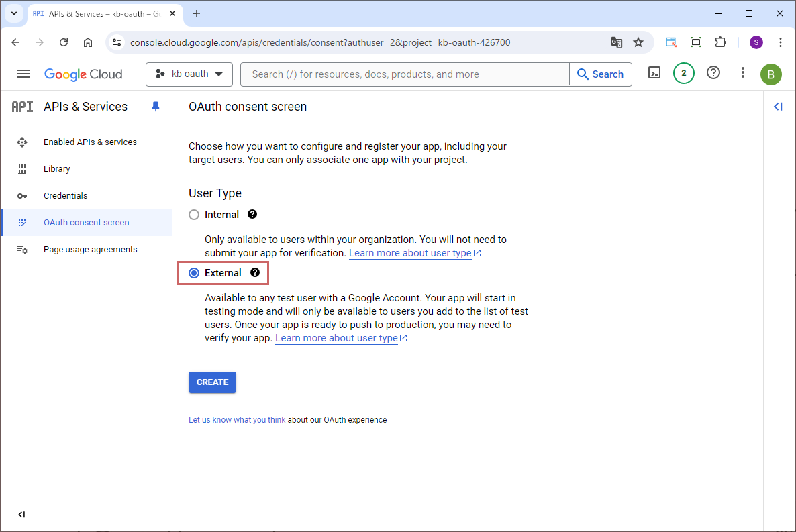Select the External user type radio button

[x=194, y=273]
